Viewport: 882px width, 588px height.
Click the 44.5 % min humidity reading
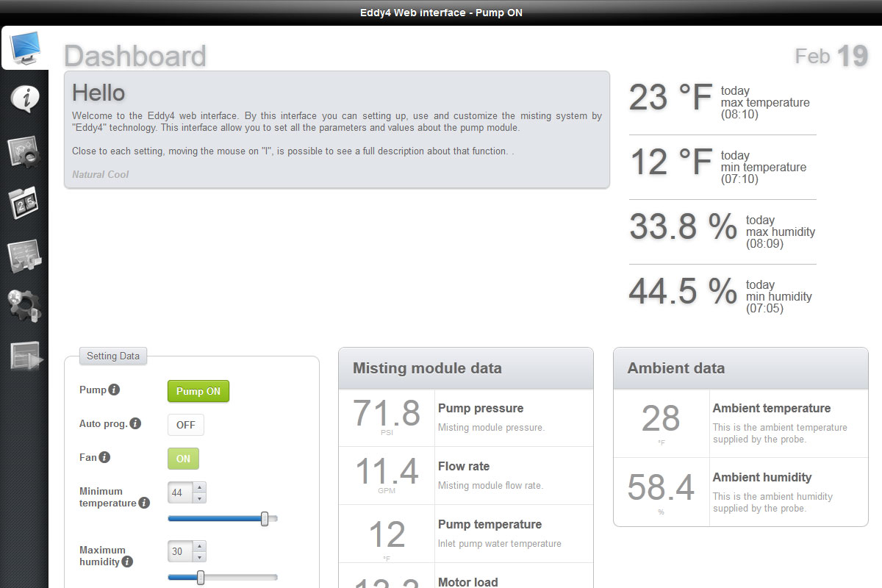pyautogui.click(x=684, y=291)
